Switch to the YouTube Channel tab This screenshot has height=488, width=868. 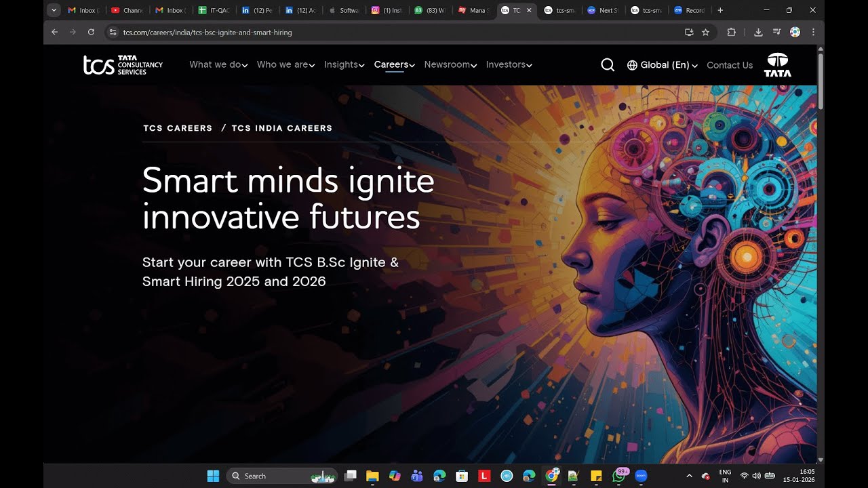[x=126, y=10]
